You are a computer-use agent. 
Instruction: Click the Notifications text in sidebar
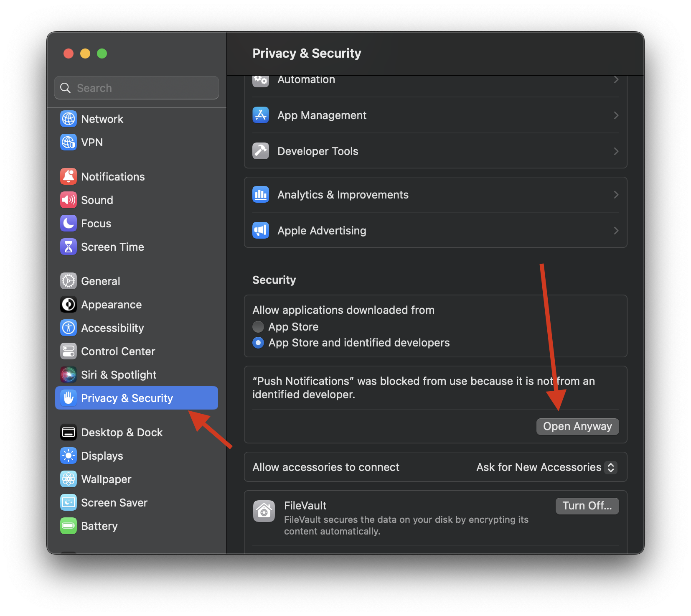coord(113,177)
